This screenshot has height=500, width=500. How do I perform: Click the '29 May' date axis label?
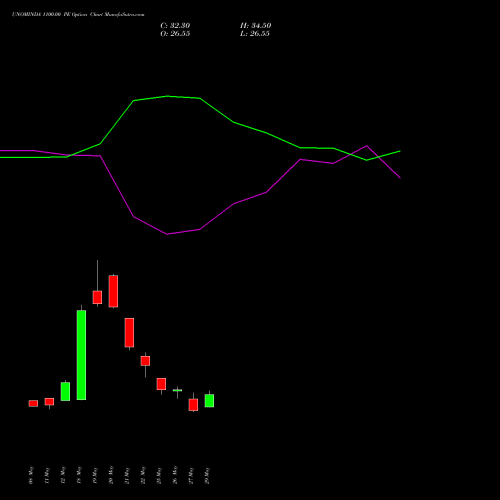click(x=207, y=475)
